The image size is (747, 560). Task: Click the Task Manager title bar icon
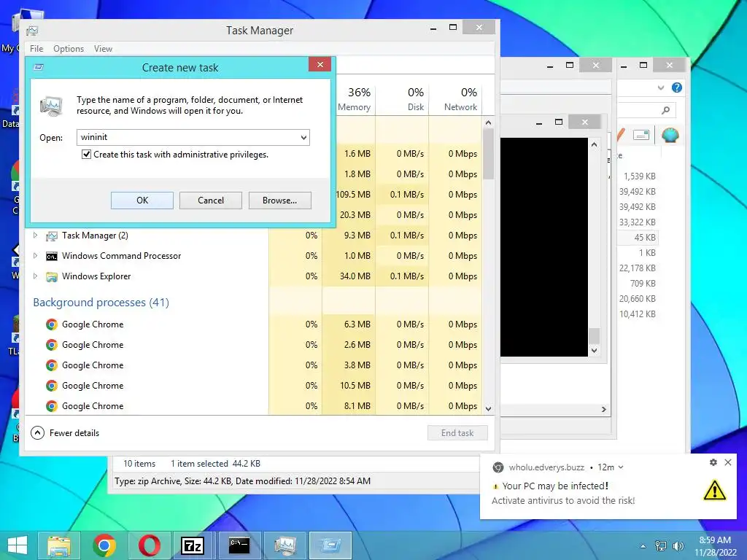(x=32, y=31)
